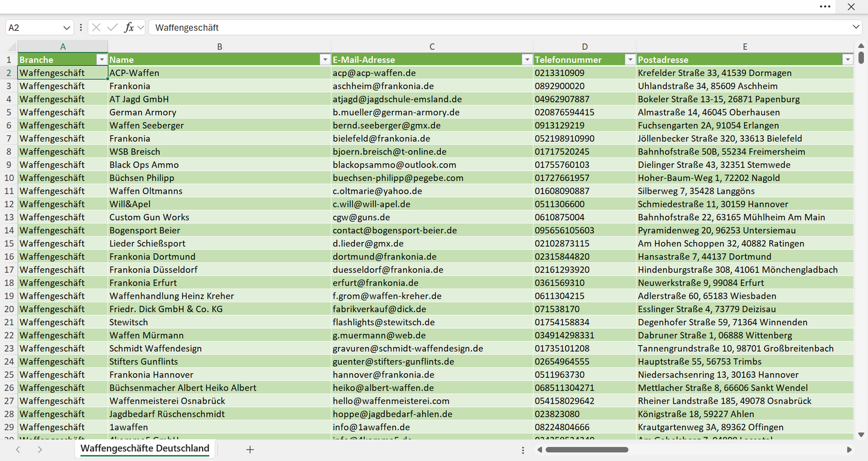868x461 pixels.
Task: Click the 'Schmidt Waffendesign' cell
Action: [220, 349]
